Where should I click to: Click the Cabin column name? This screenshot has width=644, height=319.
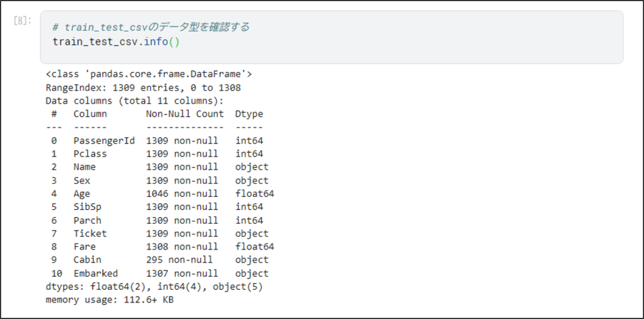pyautogui.click(x=88, y=260)
